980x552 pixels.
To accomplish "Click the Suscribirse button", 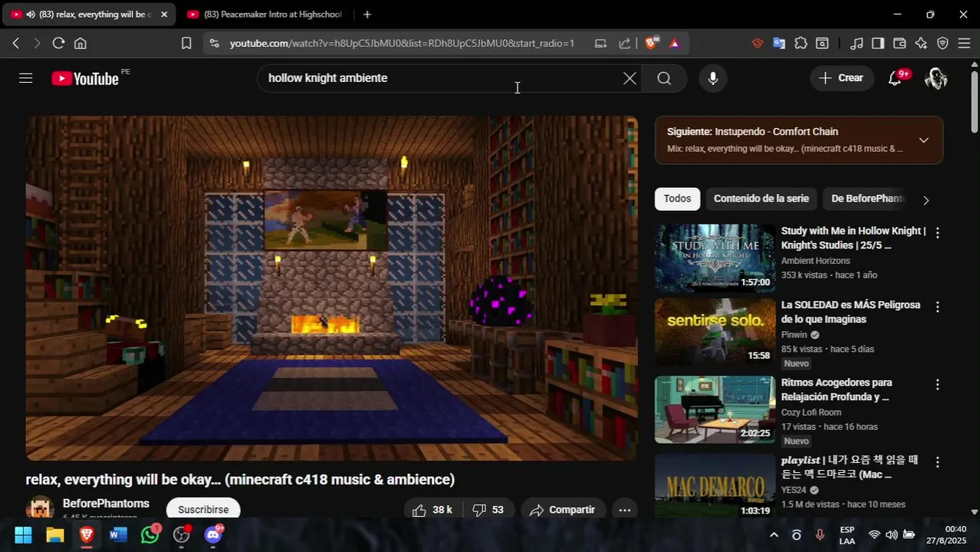I will click(x=203, y=510).
